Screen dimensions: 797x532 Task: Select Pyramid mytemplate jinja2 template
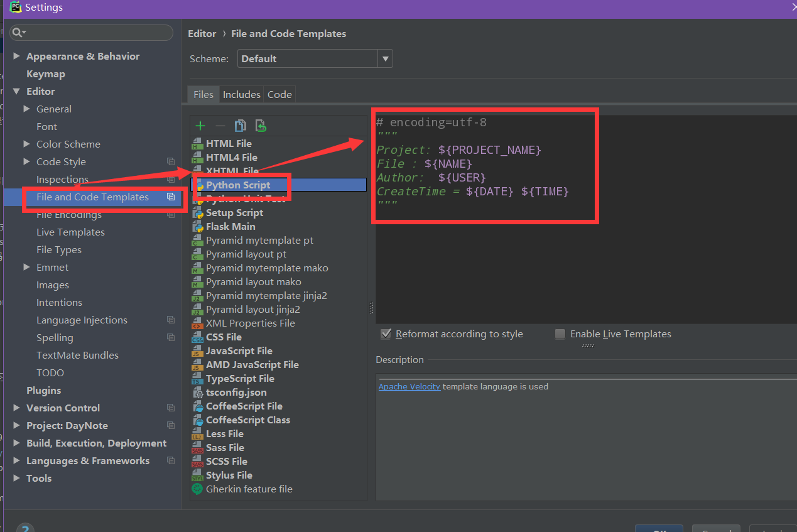click(x=266, y=296)
